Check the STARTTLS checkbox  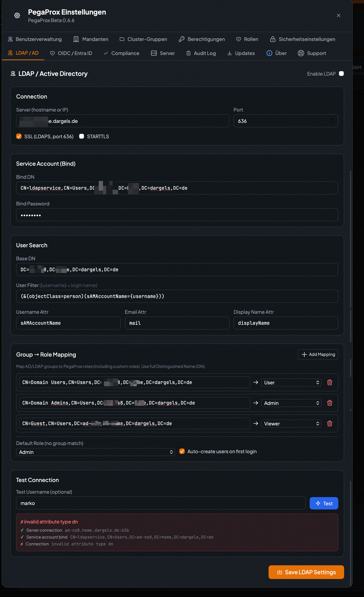(82, 136)
